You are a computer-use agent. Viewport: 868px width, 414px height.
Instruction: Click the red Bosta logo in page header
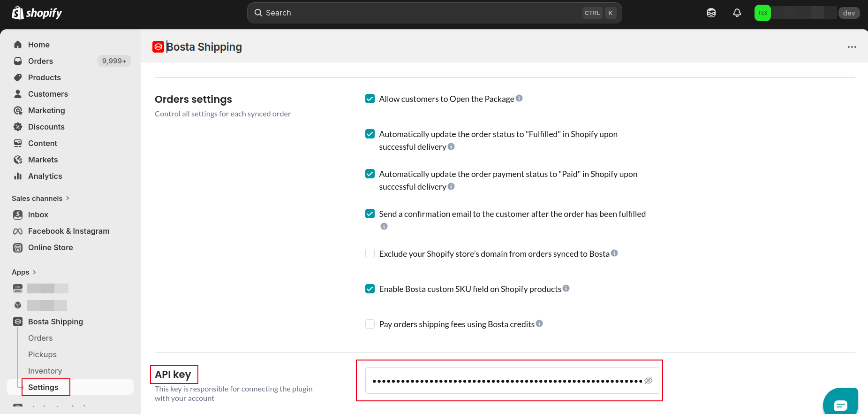click(158, 47)
